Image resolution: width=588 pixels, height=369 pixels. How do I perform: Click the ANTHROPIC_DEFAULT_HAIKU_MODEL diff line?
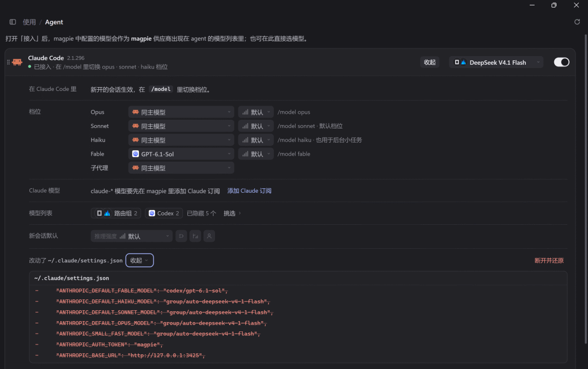(163, 302)
